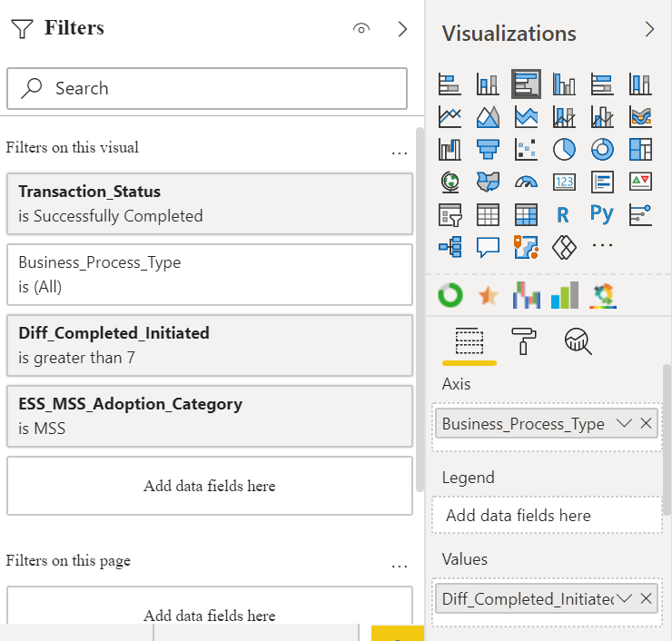Select the Ribbon chart visual
Viewport: 672px width, 641px height.
[x=640, y=116]
